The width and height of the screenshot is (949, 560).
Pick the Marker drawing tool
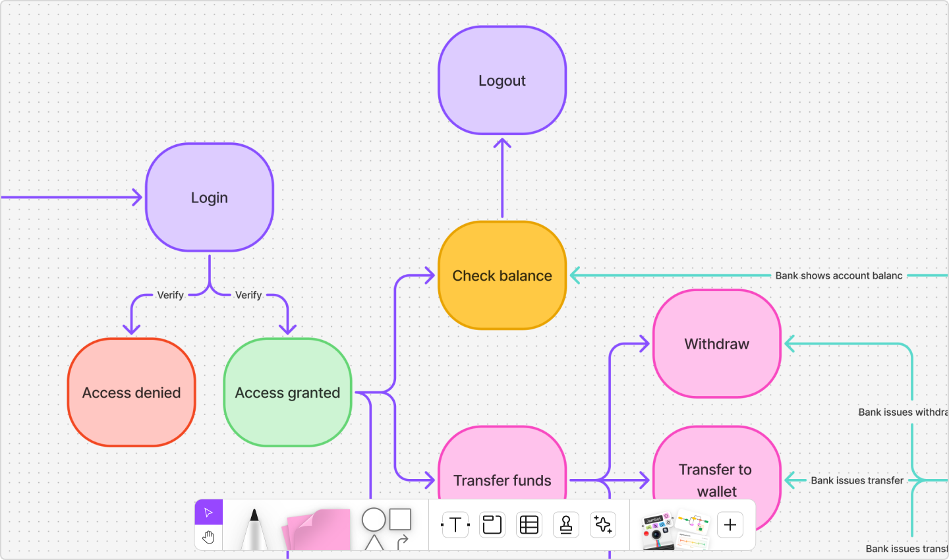coord(254,527)
